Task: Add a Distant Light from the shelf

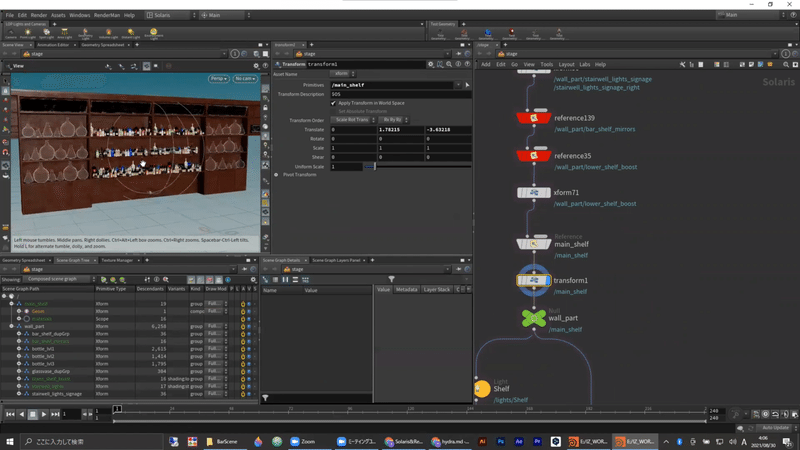Action: click(x=131, y=34)
